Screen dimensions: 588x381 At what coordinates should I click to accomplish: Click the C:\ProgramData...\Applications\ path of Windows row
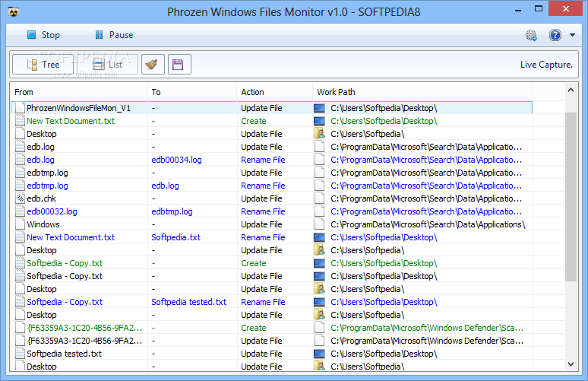[428, 224]
